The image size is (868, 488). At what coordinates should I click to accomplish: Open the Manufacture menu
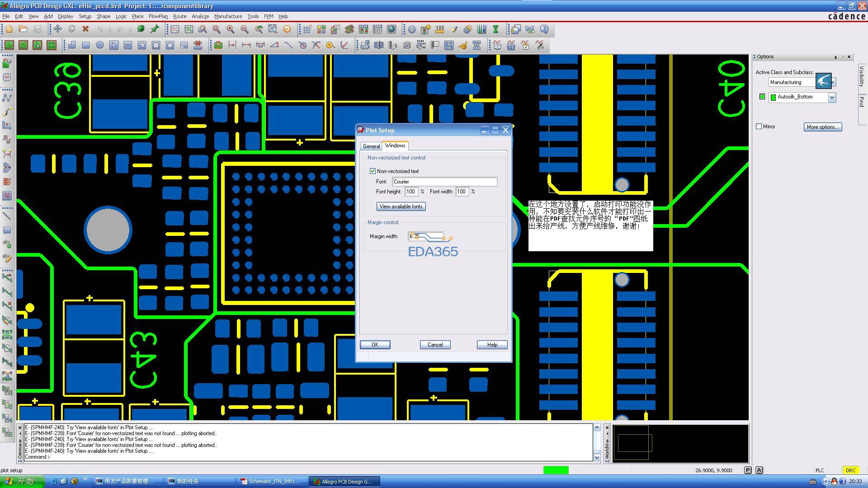tap(228, 16)
